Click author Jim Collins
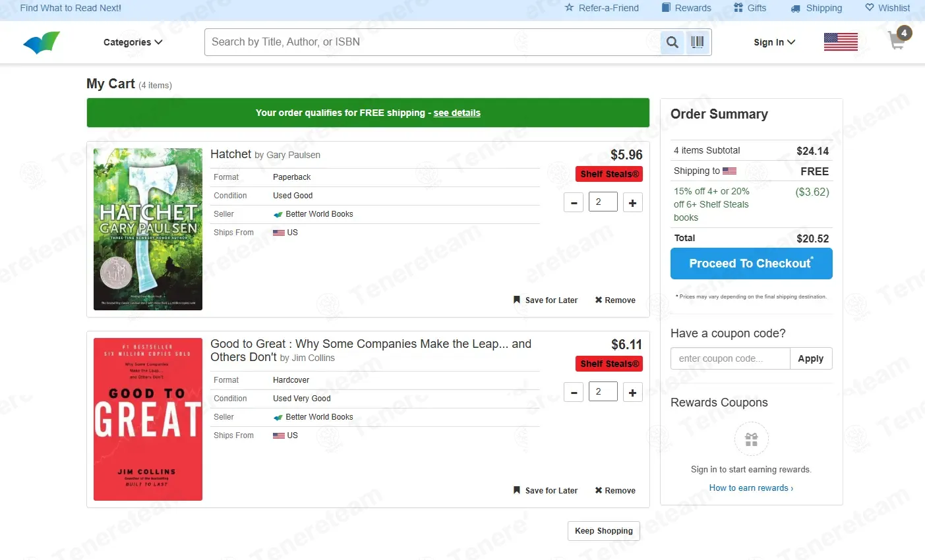This screenshot has height=560, width=925. pyautogui.click(x=313, y=358)
